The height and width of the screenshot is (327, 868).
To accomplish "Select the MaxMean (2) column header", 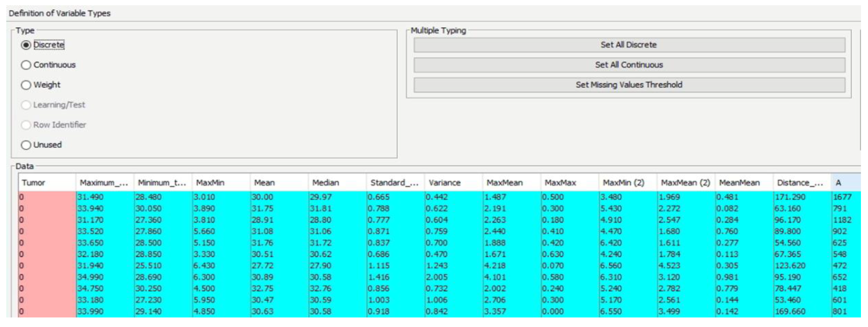I will (x=685, y=183).
